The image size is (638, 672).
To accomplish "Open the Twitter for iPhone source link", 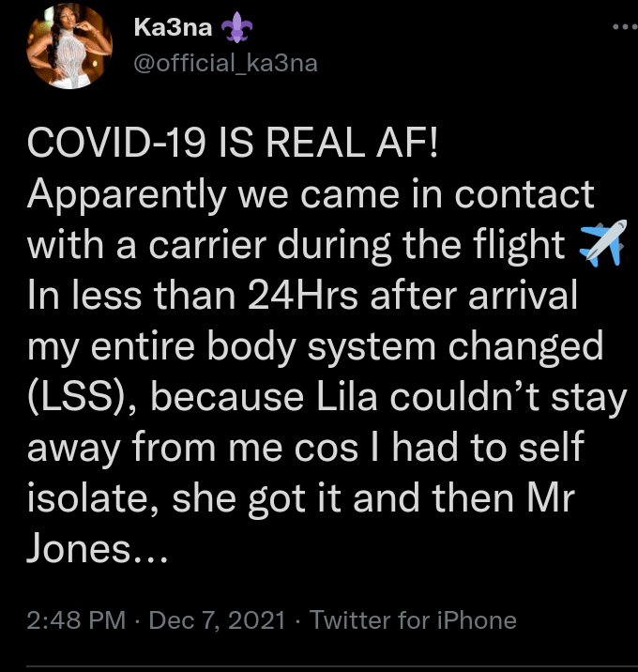I will [413, 620].
